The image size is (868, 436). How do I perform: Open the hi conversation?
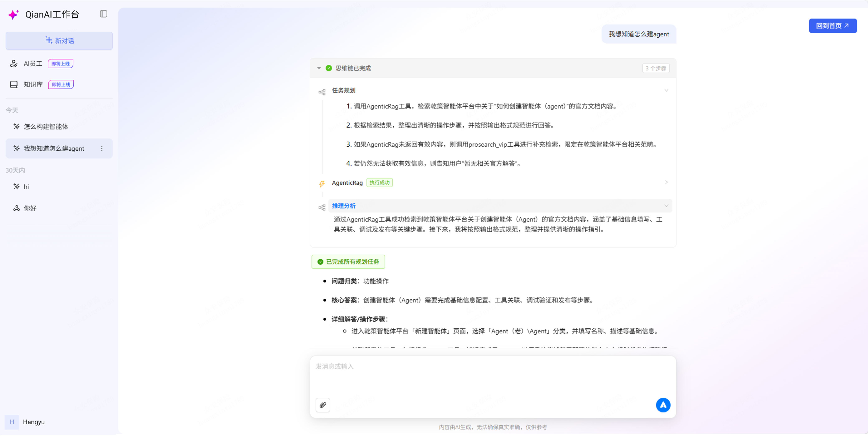pyautogui.click(x=26, y=187)
